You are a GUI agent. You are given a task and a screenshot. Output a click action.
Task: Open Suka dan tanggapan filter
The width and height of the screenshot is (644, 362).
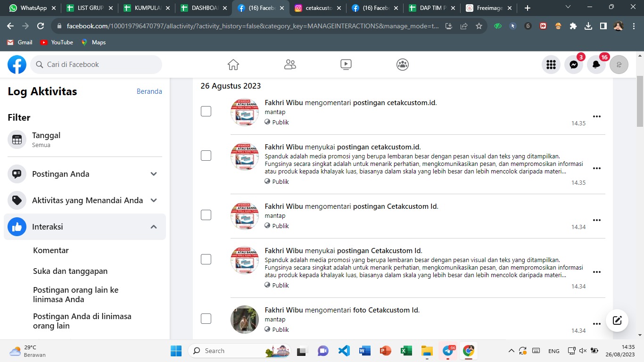click(70, 271)
